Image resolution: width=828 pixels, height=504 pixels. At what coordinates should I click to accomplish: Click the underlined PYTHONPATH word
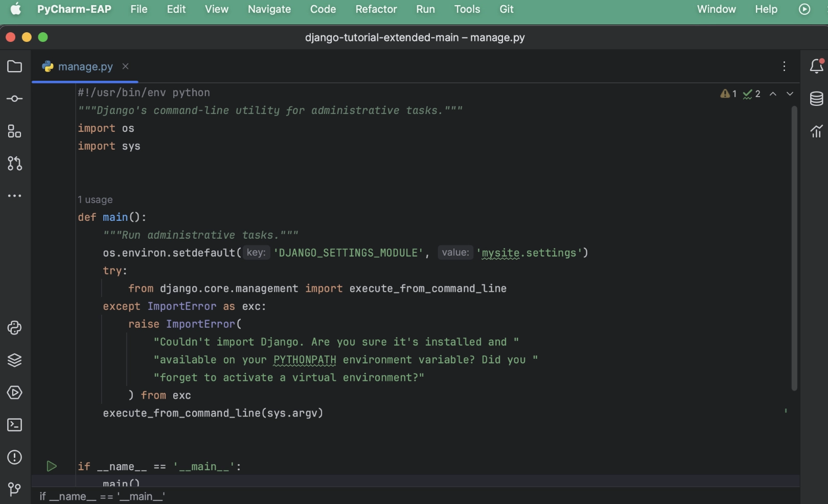(x=305, y=360)
